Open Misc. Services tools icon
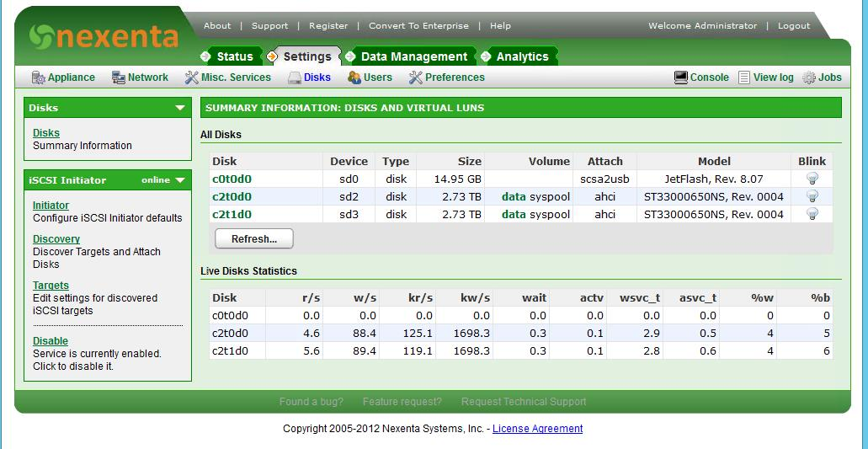Screen dimensions: 868x449 191,78
